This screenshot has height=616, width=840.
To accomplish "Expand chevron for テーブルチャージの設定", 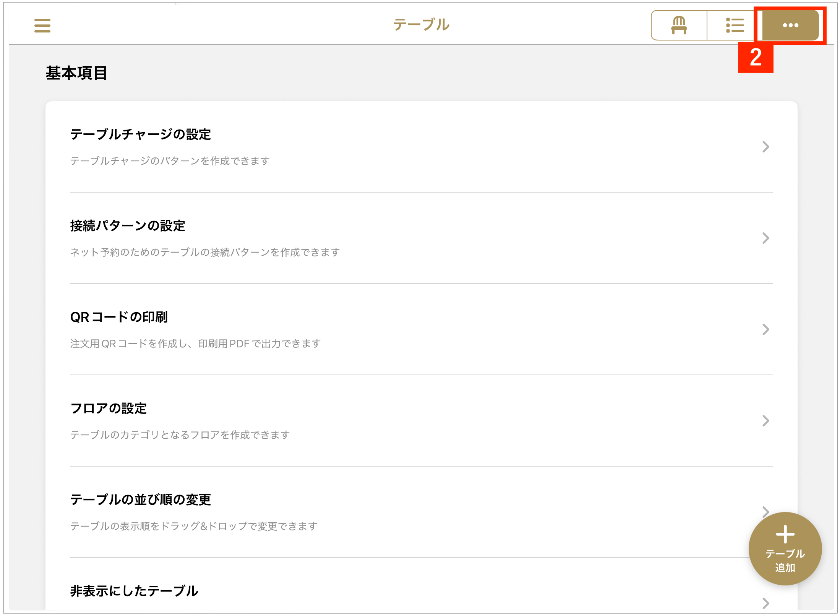I will point(765,147).
